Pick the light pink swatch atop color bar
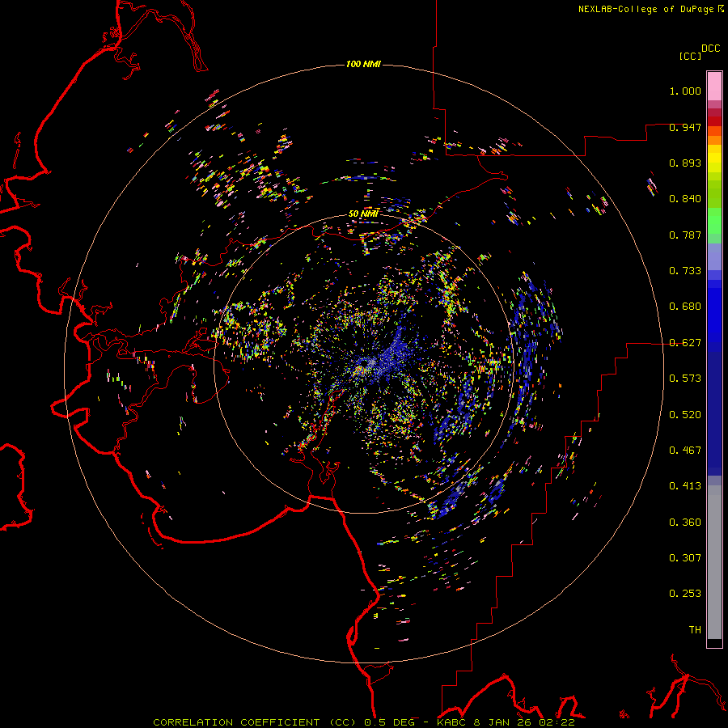Screen dimensions: 728x728 click(x=714, y=87)
